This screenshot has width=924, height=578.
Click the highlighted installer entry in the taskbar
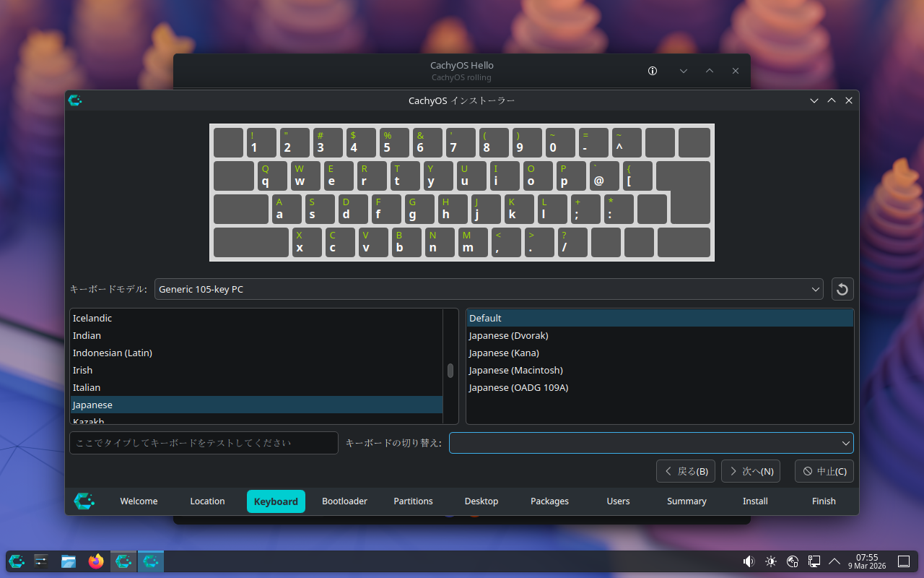[151, 561]
